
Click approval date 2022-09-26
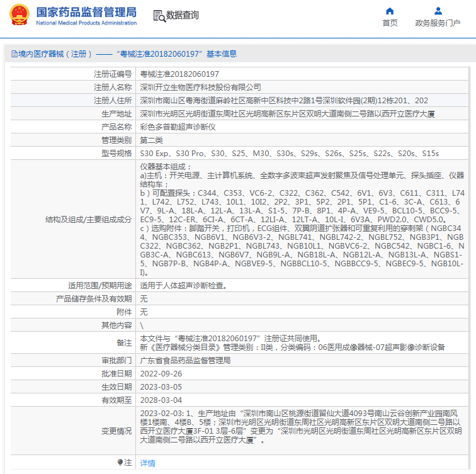pos(161,374)
